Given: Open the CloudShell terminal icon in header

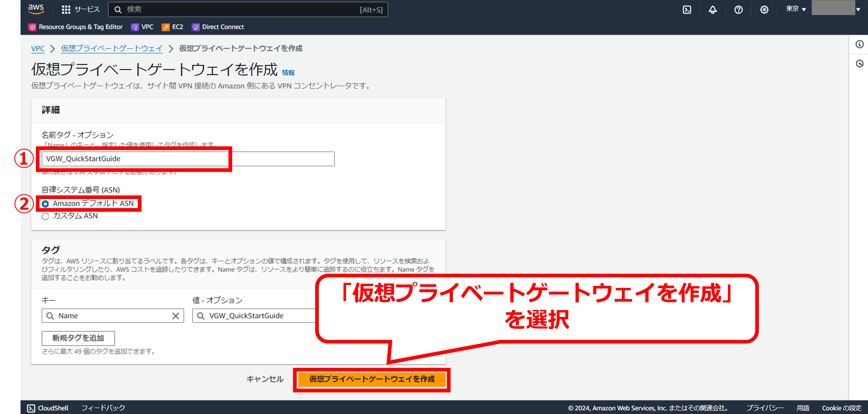Looking at the screenshot, I should pyautogui.click(x=687, y=10).
